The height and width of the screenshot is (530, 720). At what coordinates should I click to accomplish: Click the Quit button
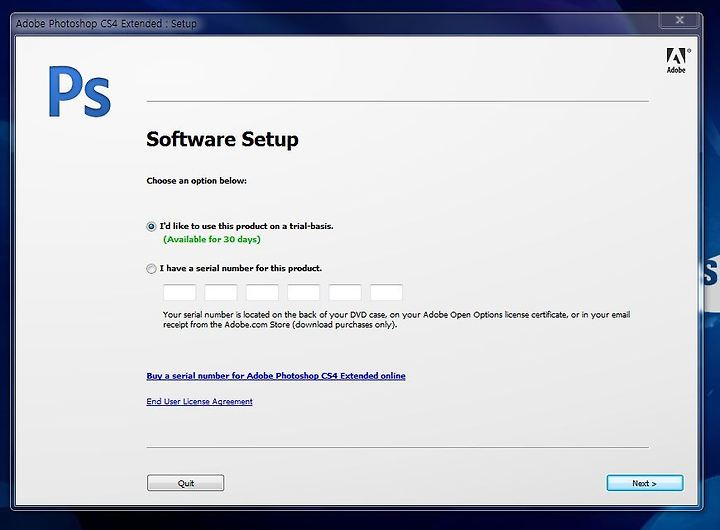point(186,483)
